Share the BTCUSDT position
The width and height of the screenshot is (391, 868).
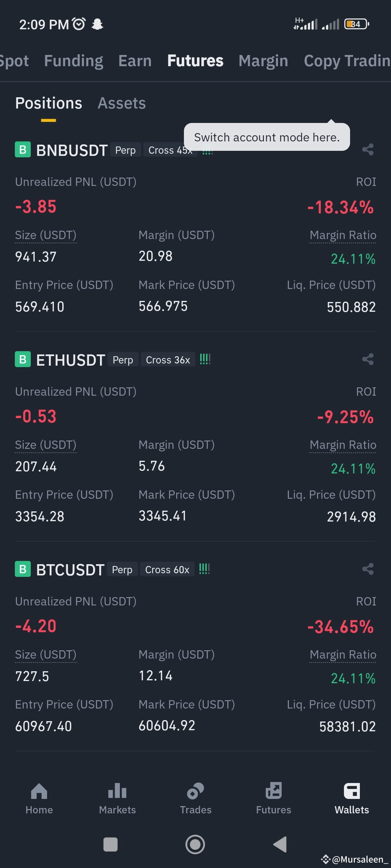[x=368, y=569]
